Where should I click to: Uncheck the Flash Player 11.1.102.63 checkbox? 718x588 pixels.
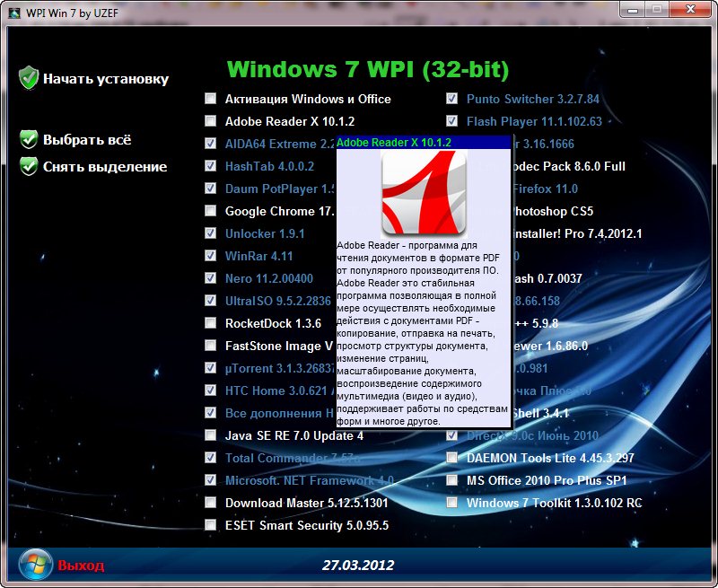[452, 121]
